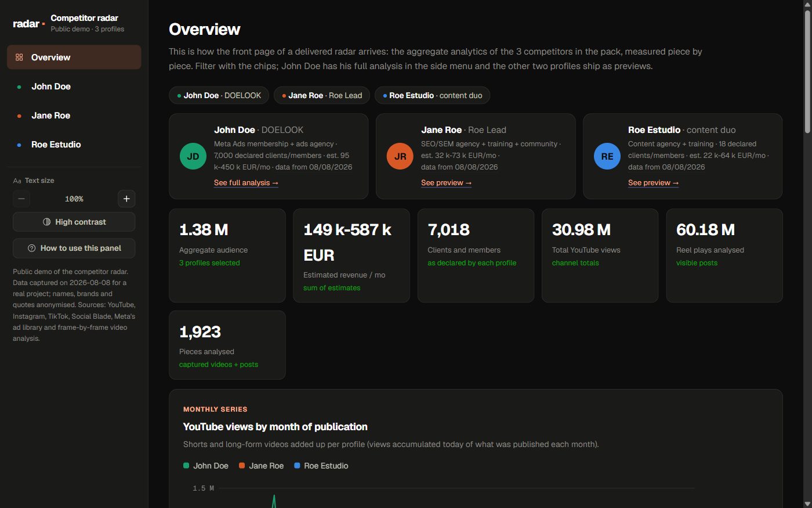Follow Roe Estudio's See preview link
Screen dimensions: 812x508
[653, 183]
